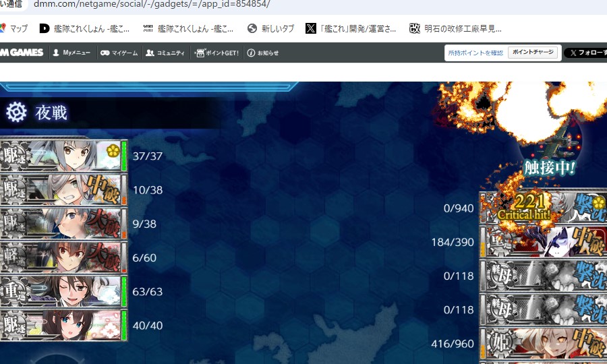Viewport: 607px width, 364px height.
Task: Select the 大破 light cruiser card with 6/60 HP
Action: [63, 257]
